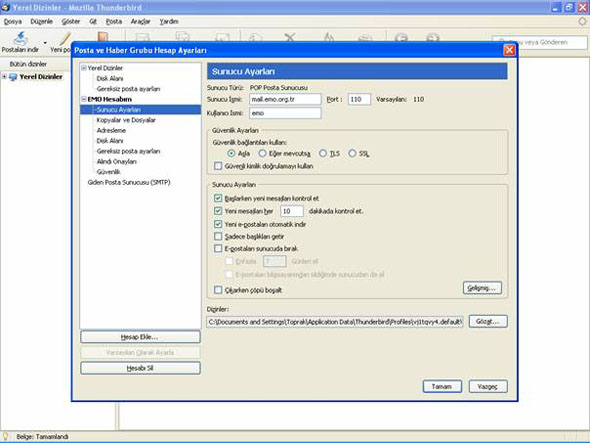Select the EMO Hesabım account label
Screen dimensions: 590x443
click(x=110, y=99)
